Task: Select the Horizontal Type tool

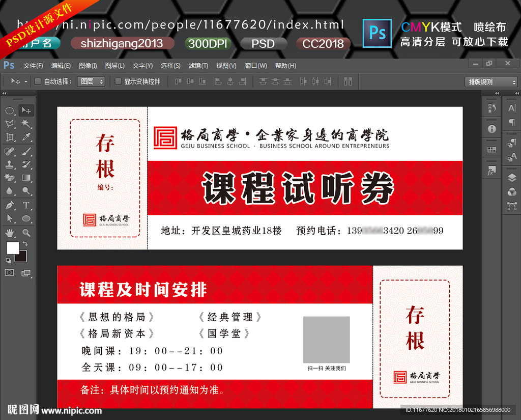Action: (x=26, y=205)
